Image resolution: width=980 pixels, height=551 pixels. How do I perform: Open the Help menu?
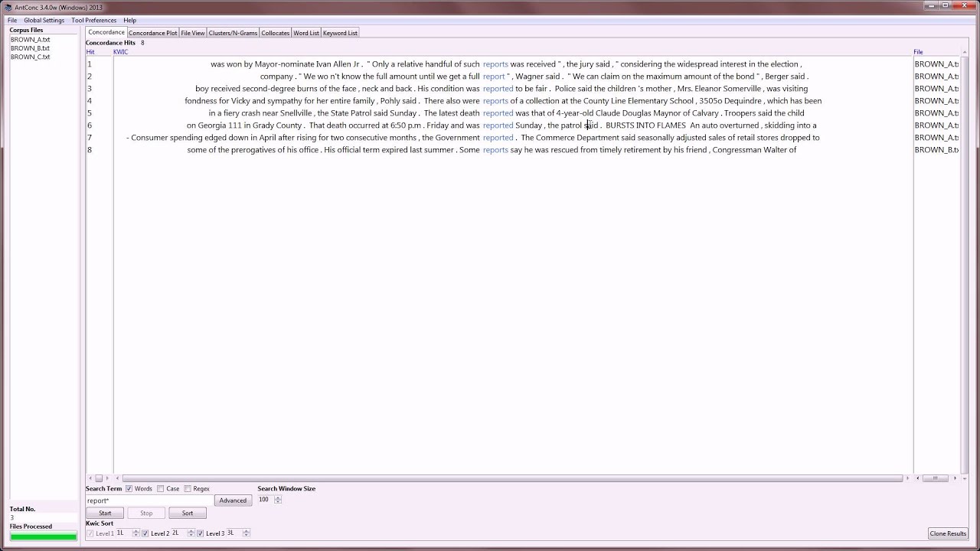click(130, 21)
